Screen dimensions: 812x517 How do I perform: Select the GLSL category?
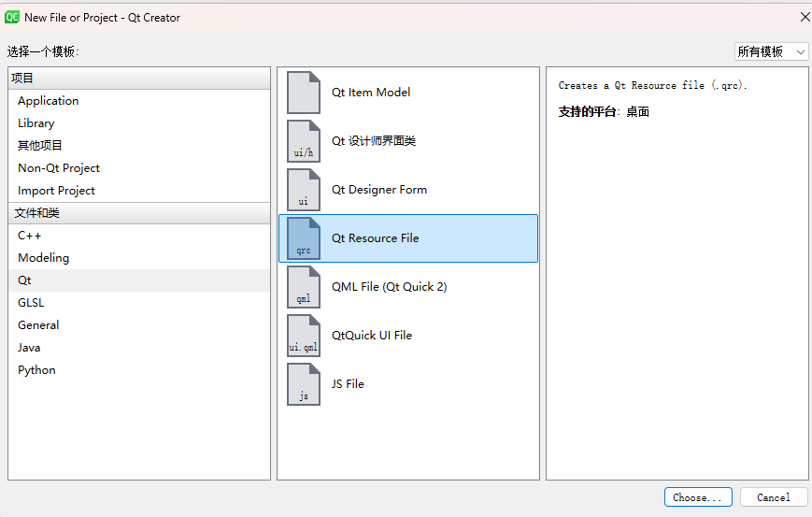click(x=139, y=303)
